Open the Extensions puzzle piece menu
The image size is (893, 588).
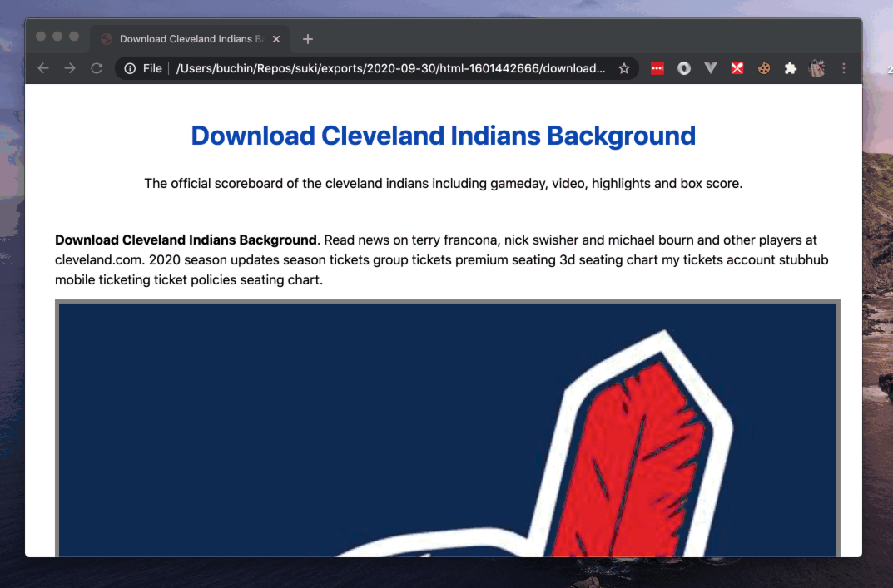[790, 68]
